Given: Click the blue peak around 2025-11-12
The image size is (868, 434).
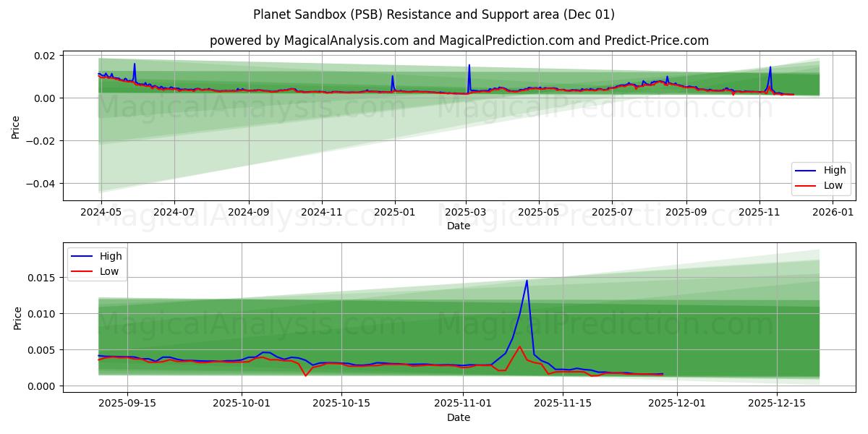Looking at the screenshot, I should [x=526, y=281].
